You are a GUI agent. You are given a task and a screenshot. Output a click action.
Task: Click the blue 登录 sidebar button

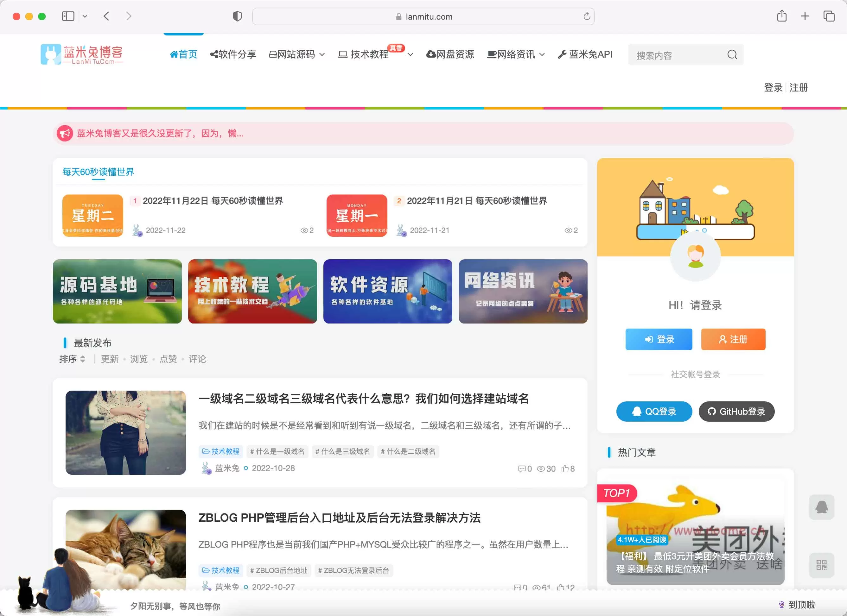[x=659, y=339]
